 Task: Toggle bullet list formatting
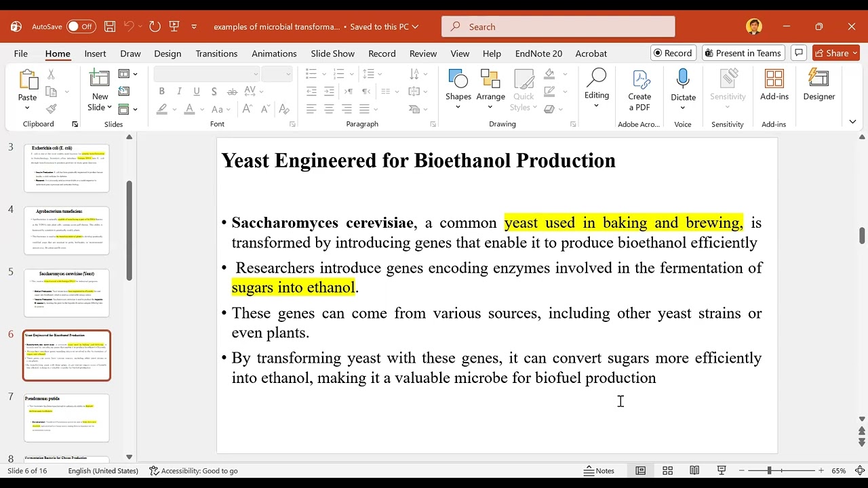point(311,74)
